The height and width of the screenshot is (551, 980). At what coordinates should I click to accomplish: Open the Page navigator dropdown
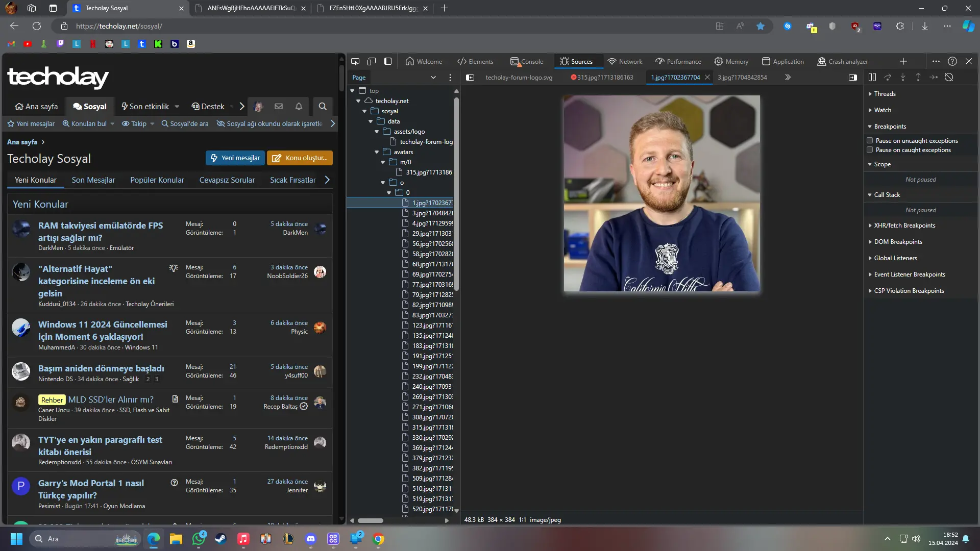(433, 78)
